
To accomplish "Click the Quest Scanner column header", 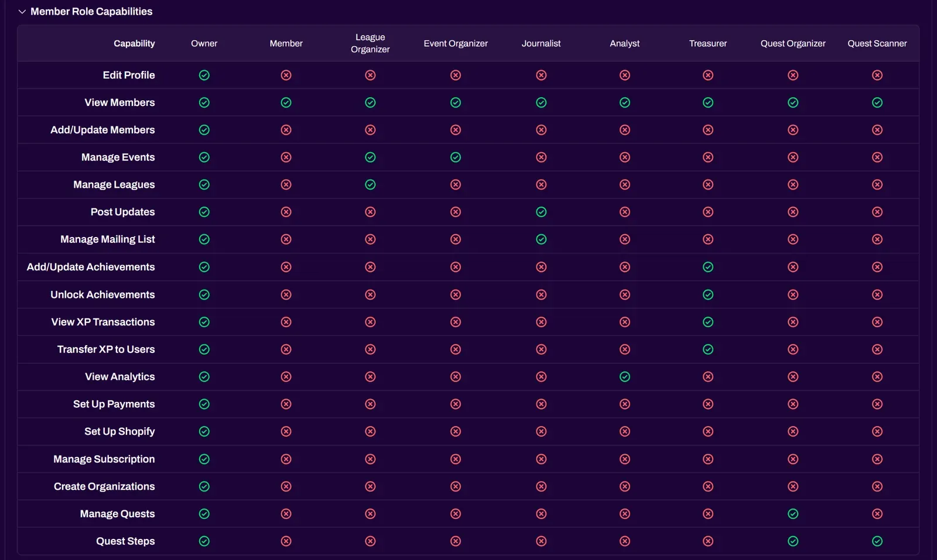I will point(877,43).
